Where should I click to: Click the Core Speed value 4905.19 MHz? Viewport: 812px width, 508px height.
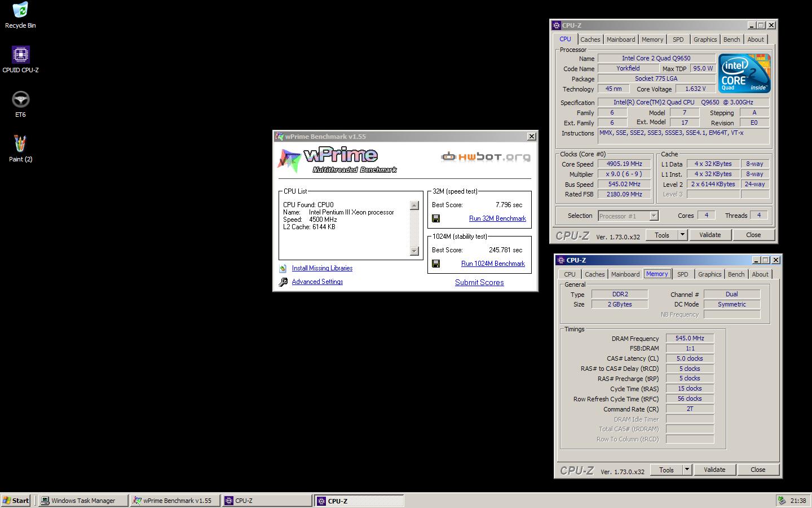click(624, 164)
